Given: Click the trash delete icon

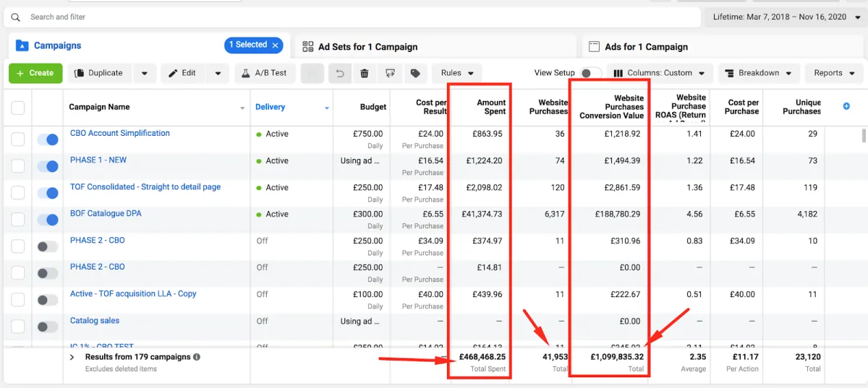Looking at the screenshot, I should click(x=365, y=73).
